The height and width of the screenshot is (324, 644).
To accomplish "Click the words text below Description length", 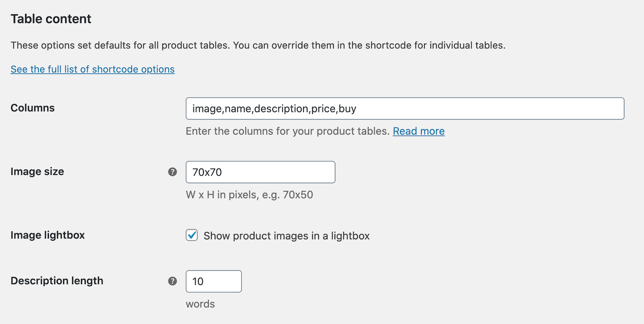I will [x=200, y=303].
